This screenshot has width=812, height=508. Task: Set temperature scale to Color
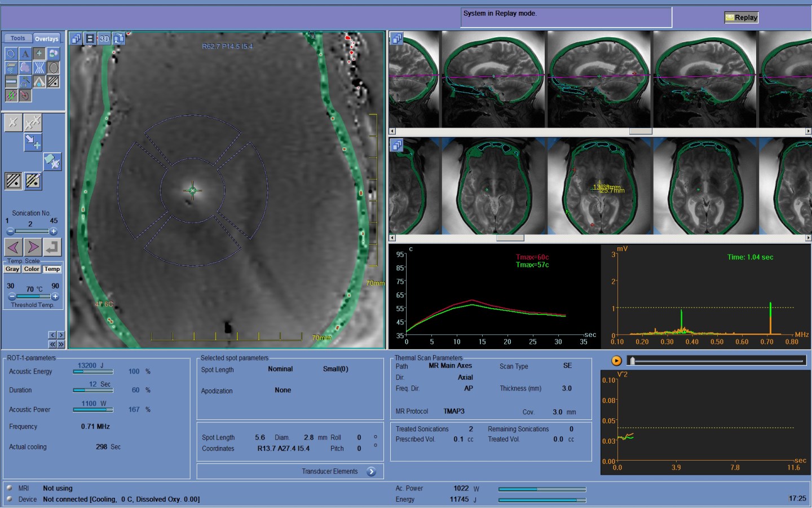(x=32, y=269)
